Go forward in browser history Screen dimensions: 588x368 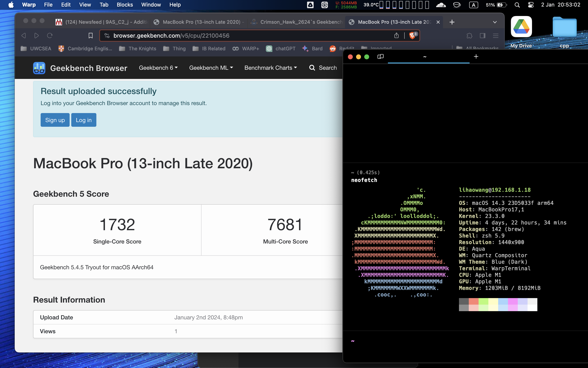[x=37, y=36]
